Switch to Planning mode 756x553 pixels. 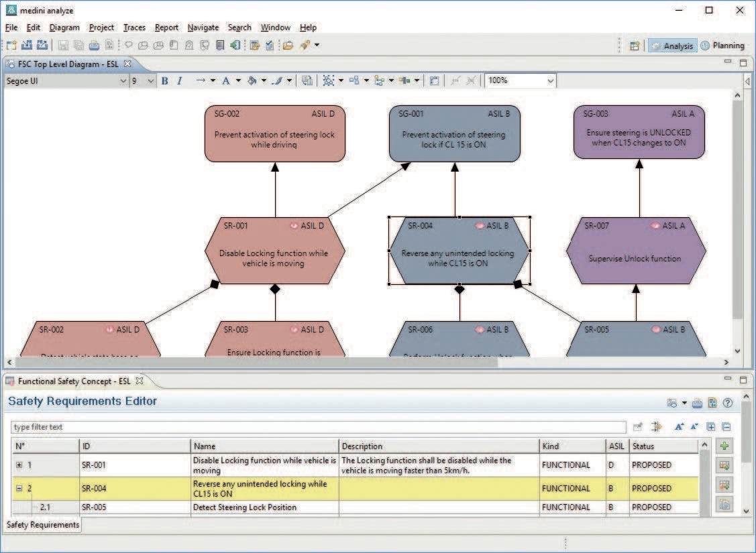tap(723, 46)
